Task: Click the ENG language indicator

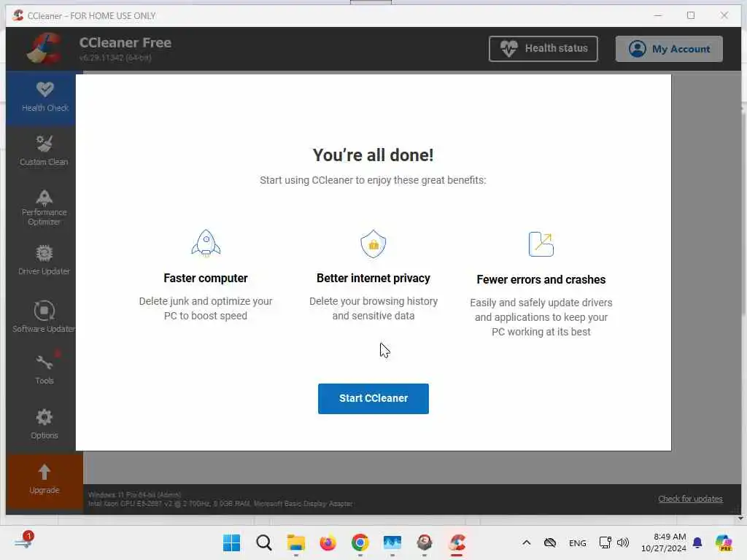Action: click(x=578, y=542)
